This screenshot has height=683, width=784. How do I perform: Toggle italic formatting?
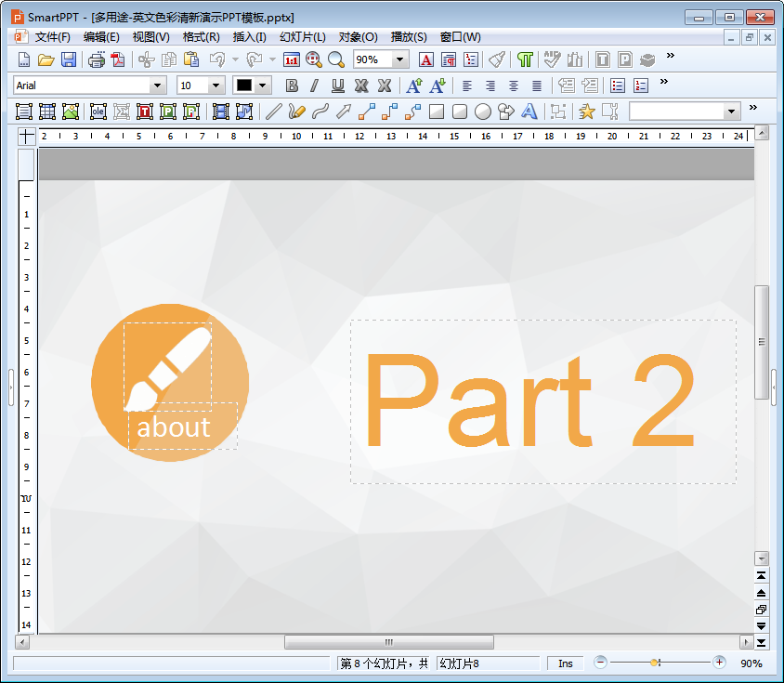314,85
